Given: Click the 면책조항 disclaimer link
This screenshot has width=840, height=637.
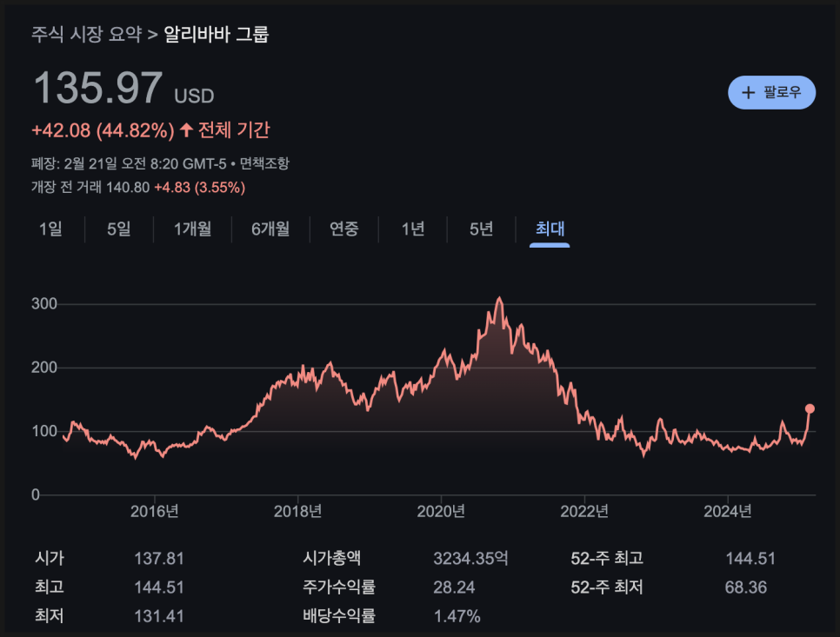Looking at the screenshot, I should click(264, 163).
